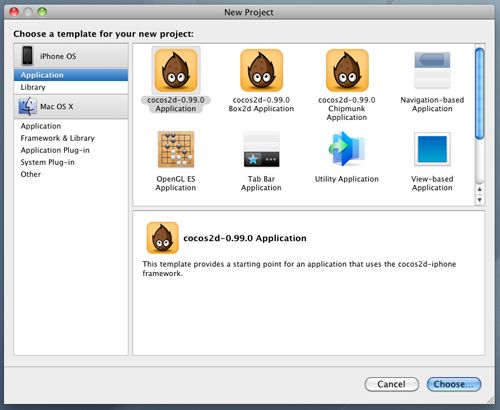500x410 pixels.
Task: Click the Choose... button
Action: (454, 384)
